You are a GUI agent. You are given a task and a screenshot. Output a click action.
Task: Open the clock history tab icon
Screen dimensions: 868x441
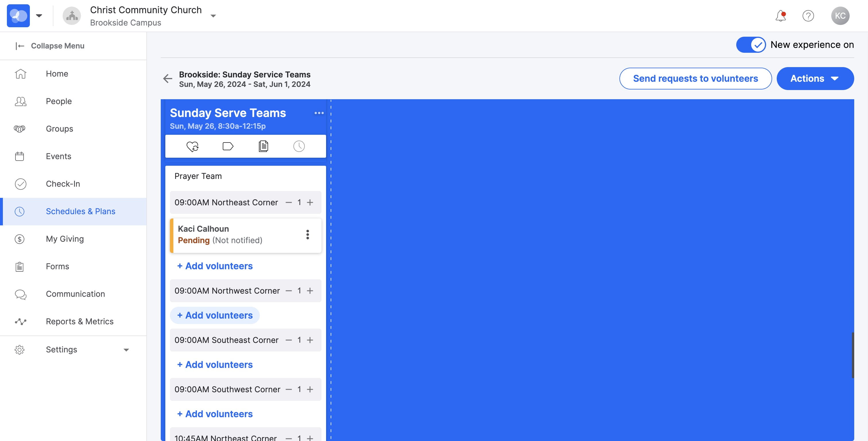[x=299, y=147]
